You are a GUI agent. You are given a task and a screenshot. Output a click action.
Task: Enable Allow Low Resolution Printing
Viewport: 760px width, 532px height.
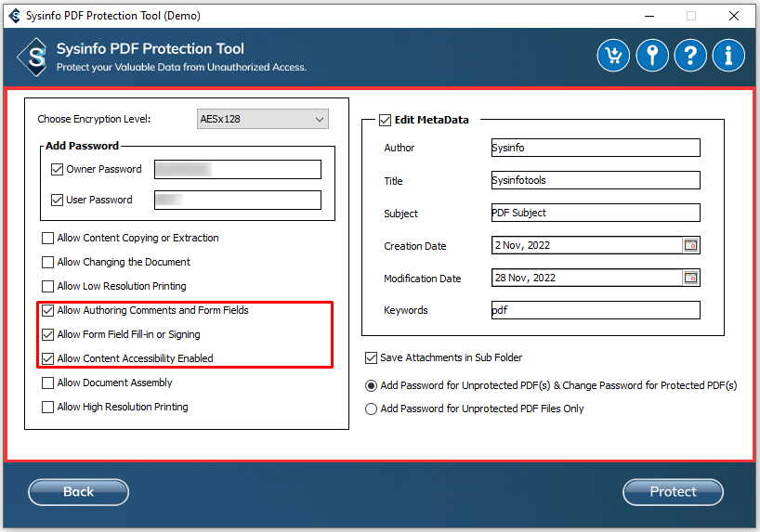click(x=47, y=286)
